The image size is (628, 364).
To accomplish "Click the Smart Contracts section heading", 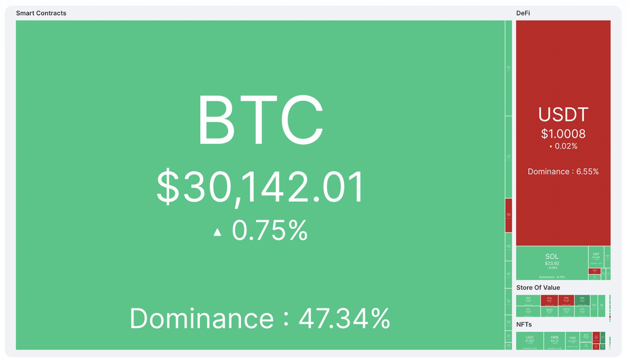I will 41,13.
